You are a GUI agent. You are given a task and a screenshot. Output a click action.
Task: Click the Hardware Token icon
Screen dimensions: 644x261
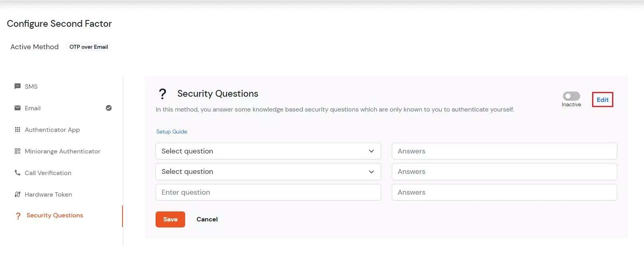tap(18, 194)
